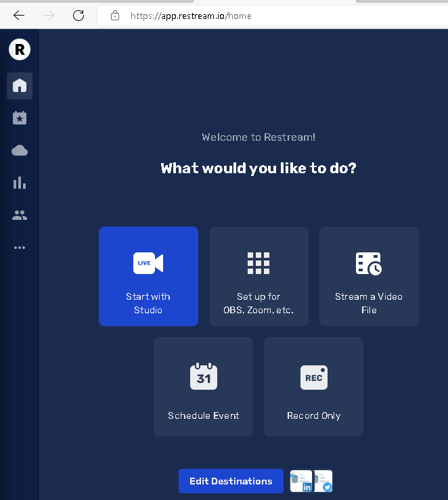Open the Schedule Event tile
The width and height of the screenshot is (448, 500).
[x=203, y=386]
